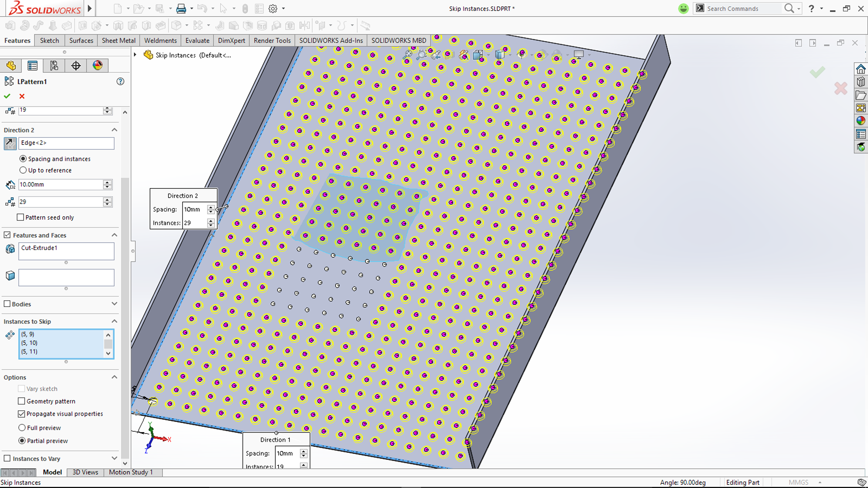This screenshot has width=868, height=488.
Task: Switch to the Sheet Metal tab
Action: [x=118, y=40]
